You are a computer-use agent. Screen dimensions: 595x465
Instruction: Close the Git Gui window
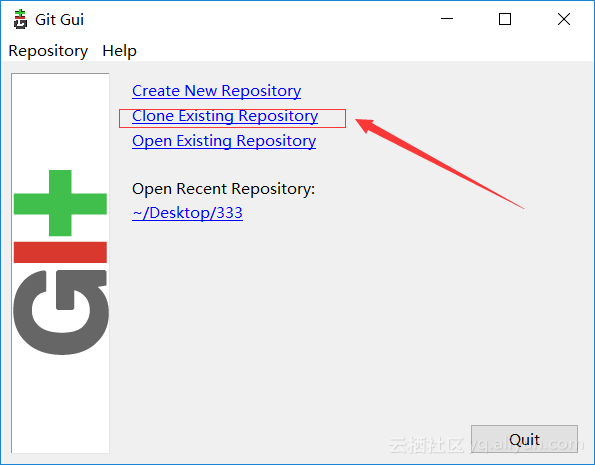pos(564,19)
